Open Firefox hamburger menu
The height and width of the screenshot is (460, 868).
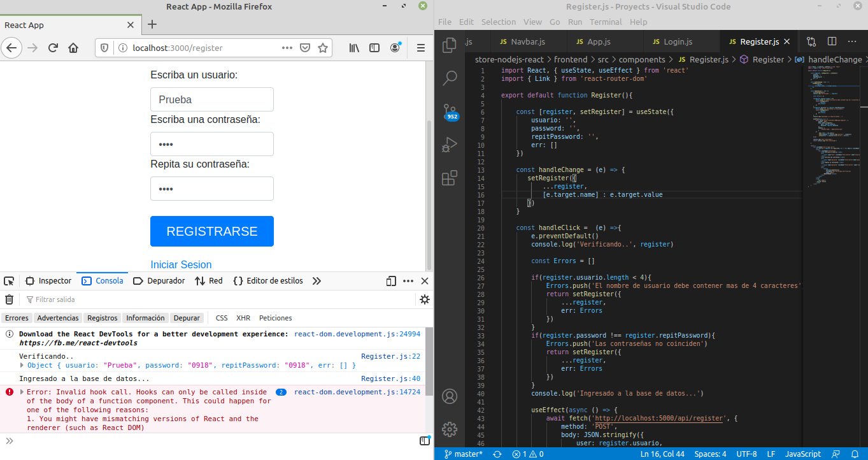(421, 48)
